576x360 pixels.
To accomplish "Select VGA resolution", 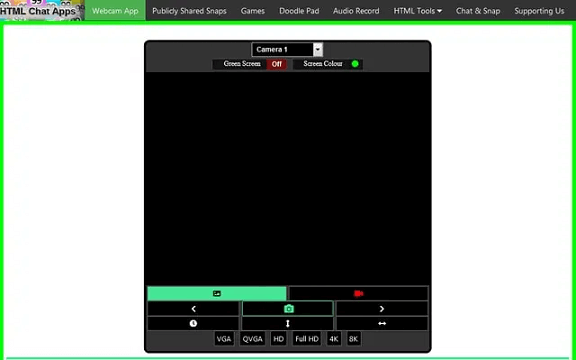I will click(224, 339).
